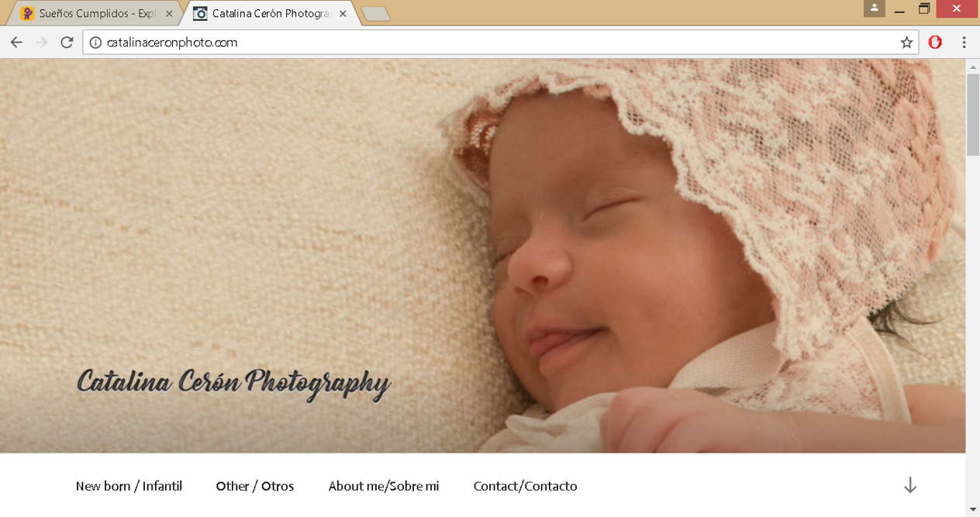Close the Sueños Cumplidos tab

click(169, 14)
